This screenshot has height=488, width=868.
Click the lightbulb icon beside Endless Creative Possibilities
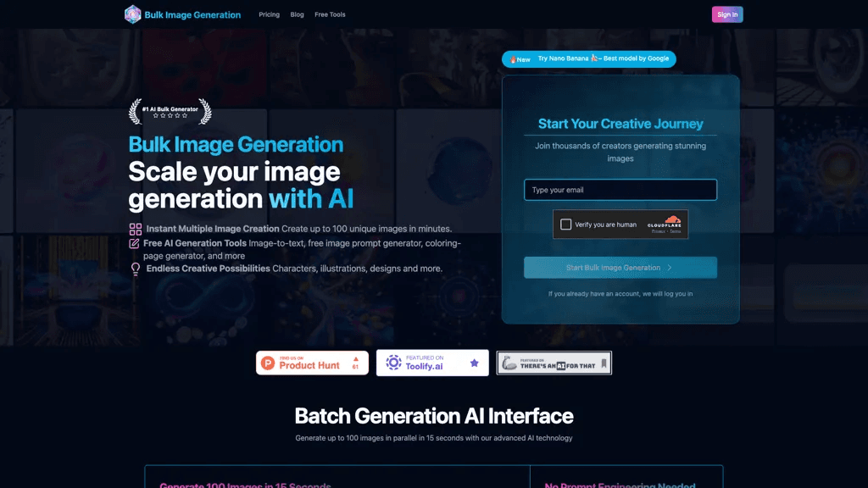click(x=136, y=269)
